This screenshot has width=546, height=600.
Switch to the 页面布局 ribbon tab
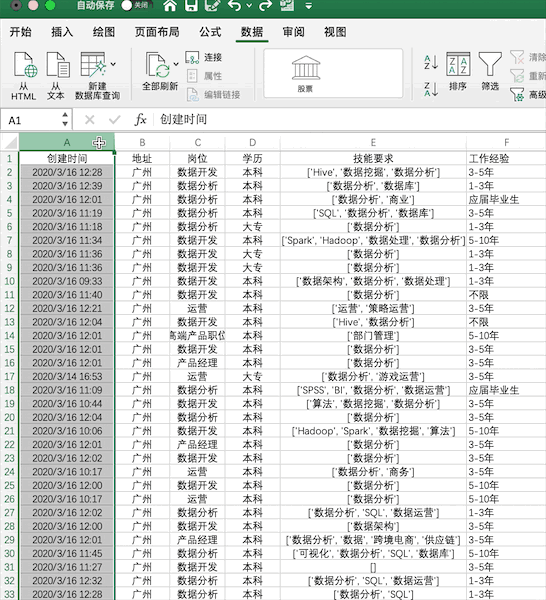click(157, 32)
